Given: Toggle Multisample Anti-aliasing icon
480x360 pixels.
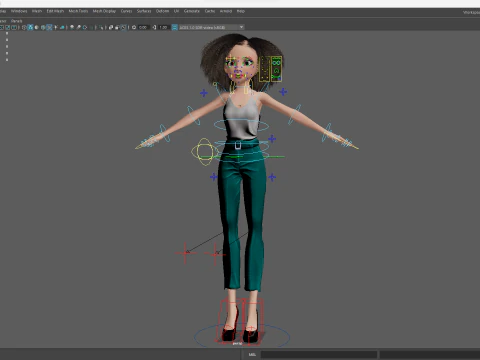Looking at the screenshot, I should (85, 27).
